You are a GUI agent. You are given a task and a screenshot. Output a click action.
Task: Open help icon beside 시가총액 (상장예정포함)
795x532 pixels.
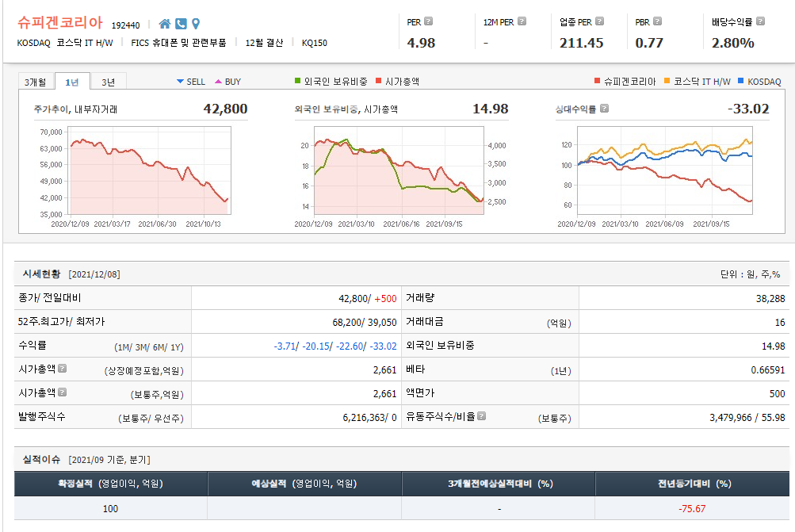pos(63,368)
